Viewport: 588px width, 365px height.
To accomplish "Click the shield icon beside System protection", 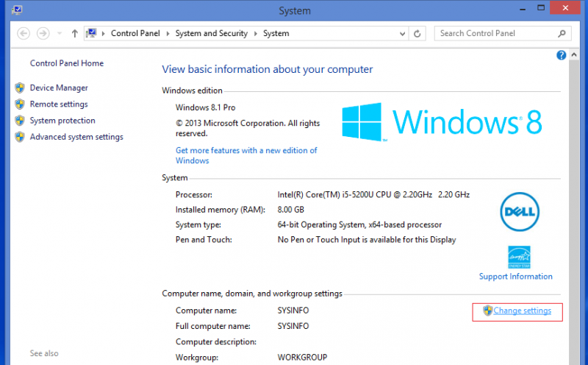I will 20,121.
